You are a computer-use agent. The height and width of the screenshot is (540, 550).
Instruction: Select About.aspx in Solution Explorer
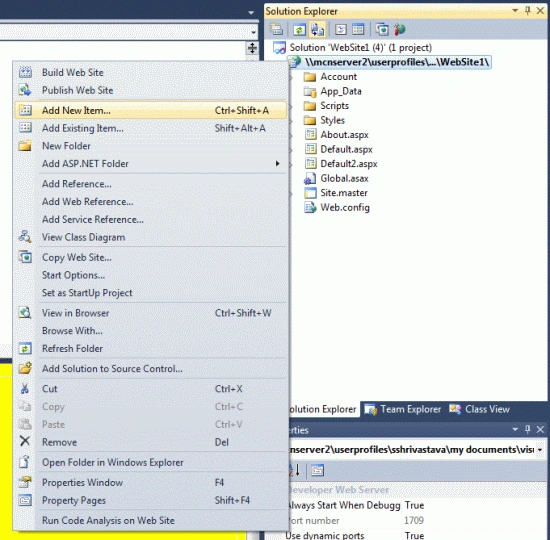(x=336, y=135)
